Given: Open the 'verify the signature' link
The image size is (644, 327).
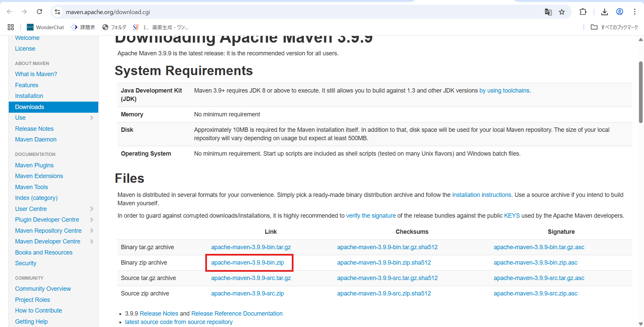Looking at the screenshot, I should (x=371, y=216).
